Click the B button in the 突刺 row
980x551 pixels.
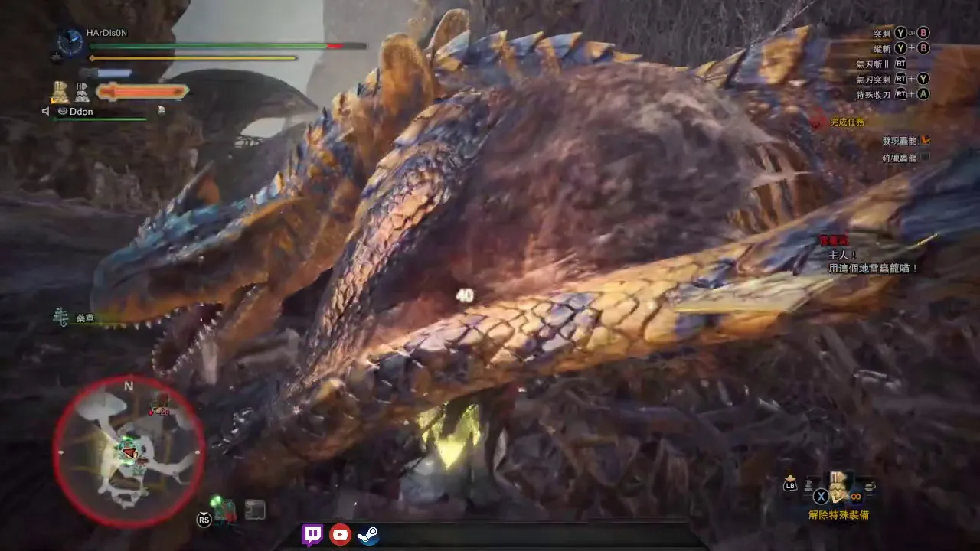click(x=923, y=33)
